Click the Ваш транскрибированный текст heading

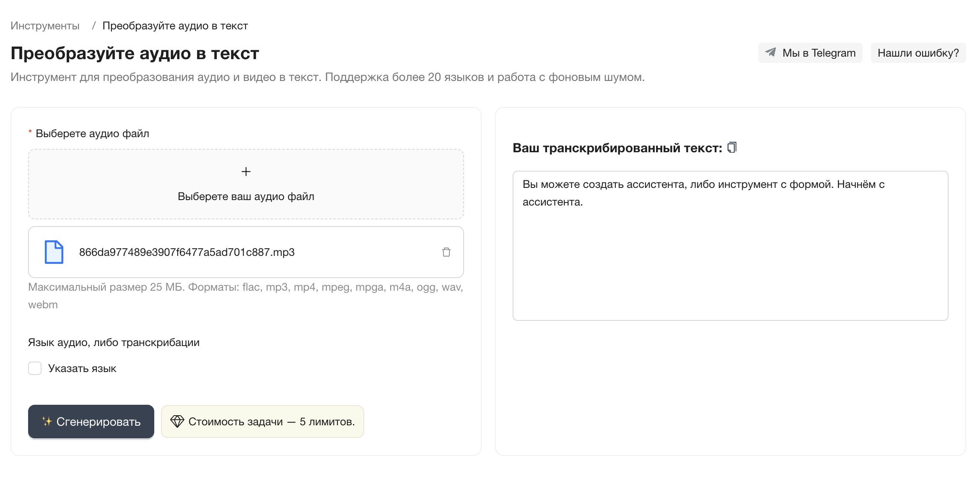point(617,148)
